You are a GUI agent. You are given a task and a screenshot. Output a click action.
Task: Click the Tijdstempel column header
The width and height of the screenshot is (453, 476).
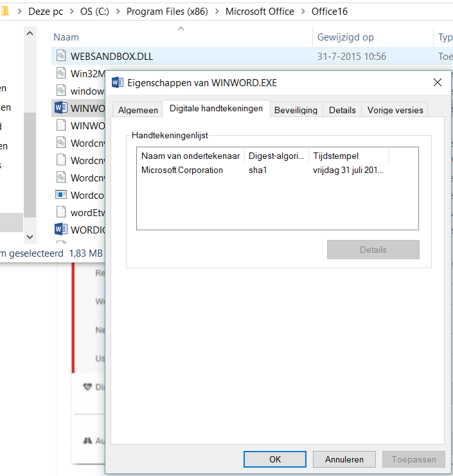[x=349, y=156]
